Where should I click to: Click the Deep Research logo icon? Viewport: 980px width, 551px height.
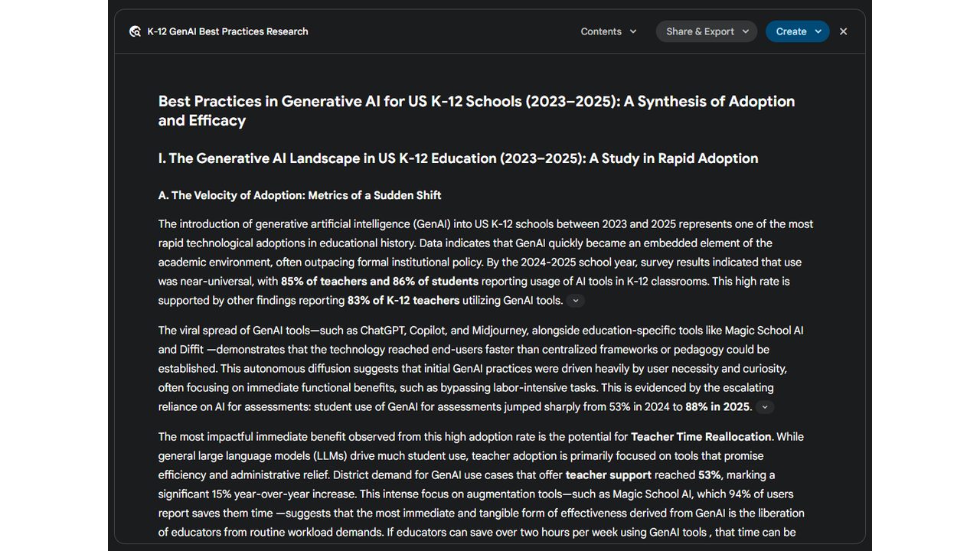pos(136,31)
